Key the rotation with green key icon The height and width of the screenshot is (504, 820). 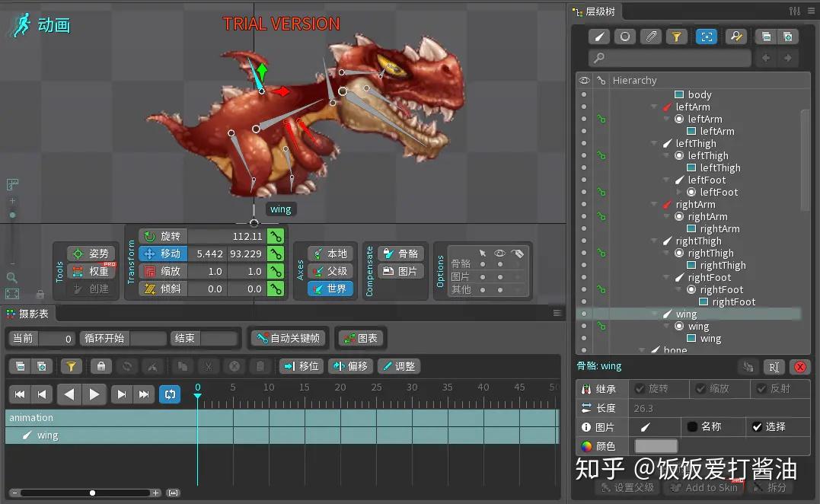pos(275,236)
